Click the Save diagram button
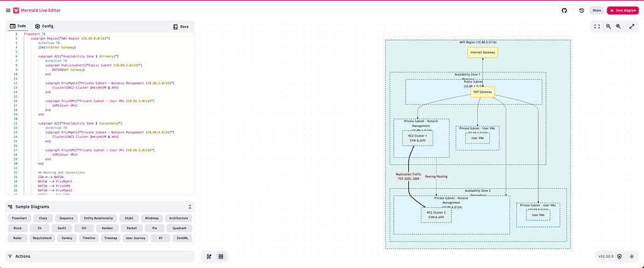 tap(623, 10)
